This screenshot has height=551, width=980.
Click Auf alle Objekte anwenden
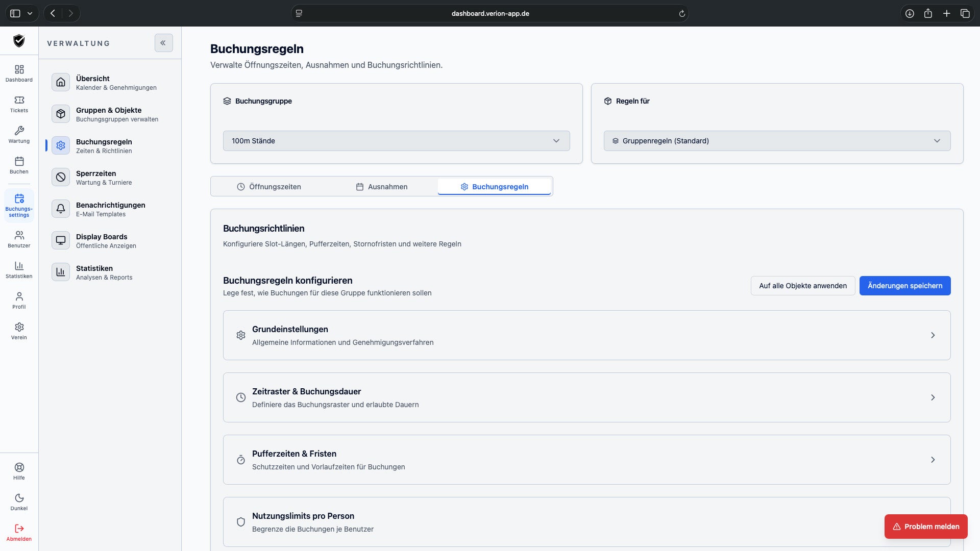point(803,286)
